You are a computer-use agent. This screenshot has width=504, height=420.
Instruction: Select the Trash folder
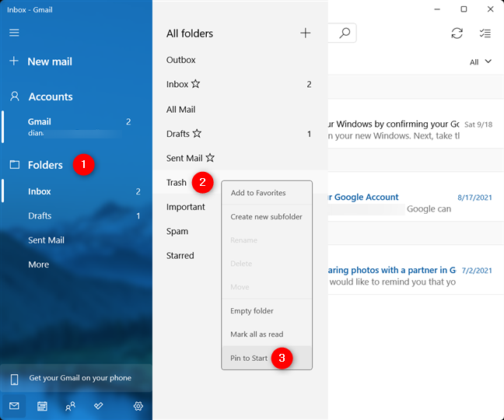click(x=176, y=182)
